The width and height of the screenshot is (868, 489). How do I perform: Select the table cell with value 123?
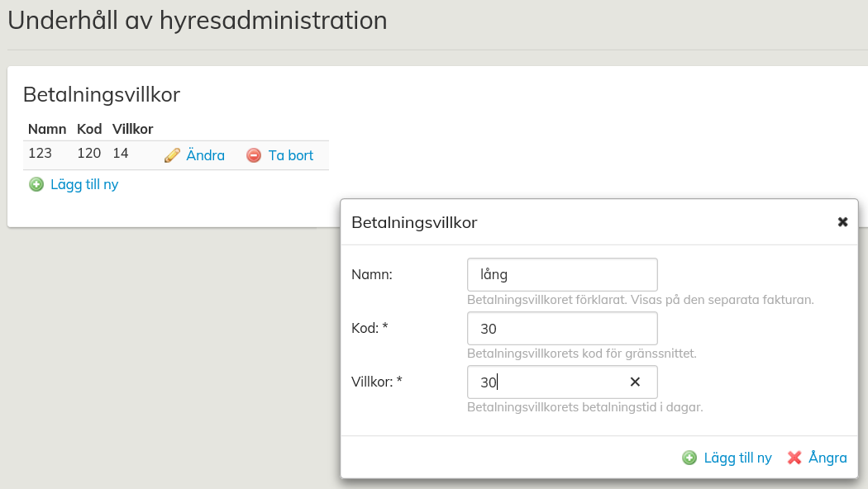click(40, 154)
